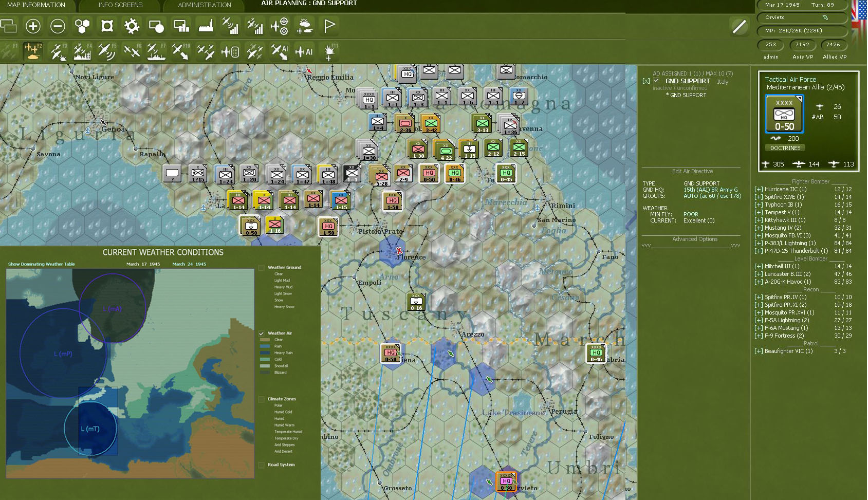Open the Advanced Options section
Image resolution: width=868 pixels, height=500 pixels.
tap(695, 239)
